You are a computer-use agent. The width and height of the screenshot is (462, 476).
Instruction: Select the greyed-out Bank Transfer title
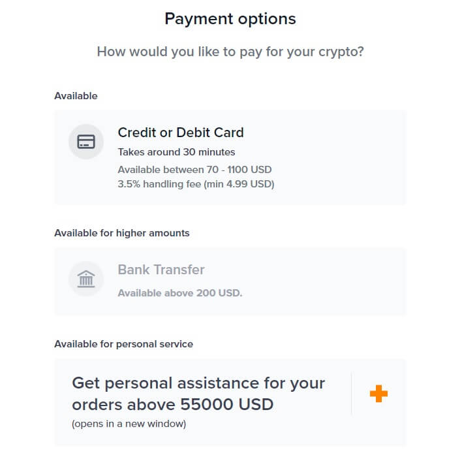point(161,270)
